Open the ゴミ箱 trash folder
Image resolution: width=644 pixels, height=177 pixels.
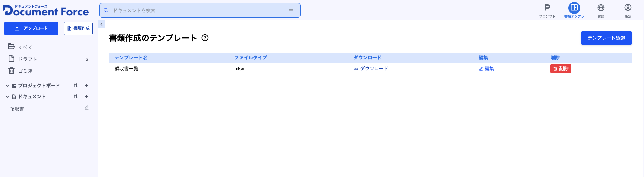pos(25,71)
